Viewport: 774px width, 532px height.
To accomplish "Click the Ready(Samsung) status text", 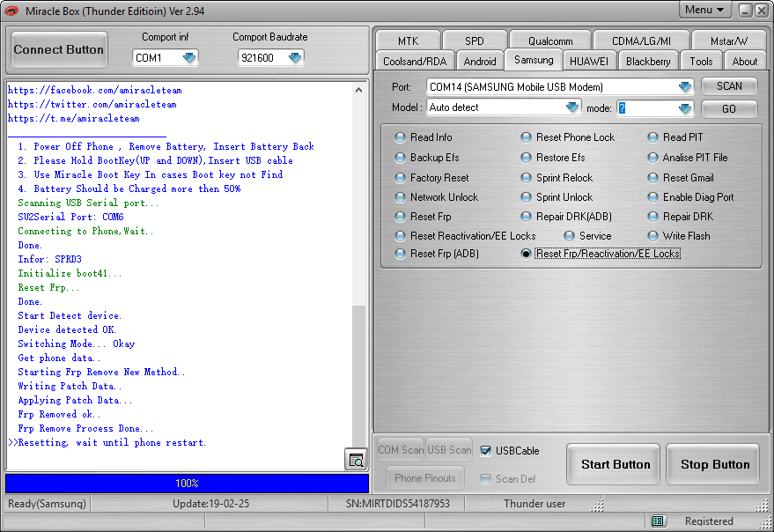I will 47,503.
